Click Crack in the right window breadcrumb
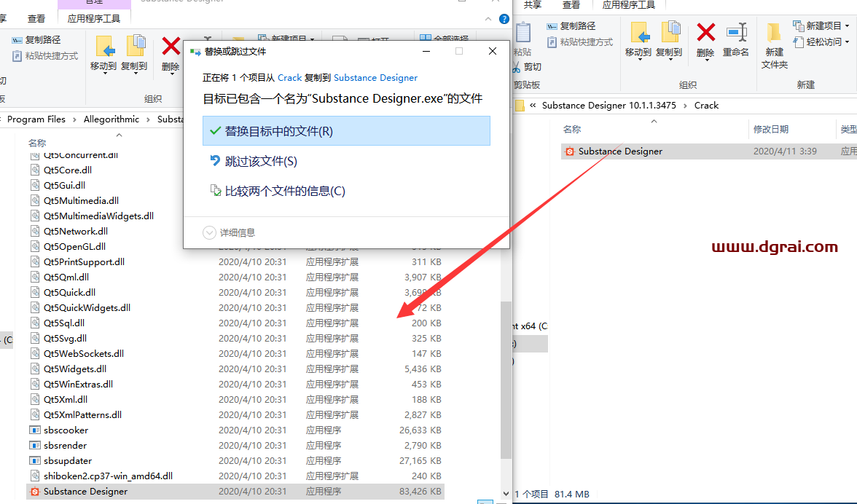 click(706, 106)
